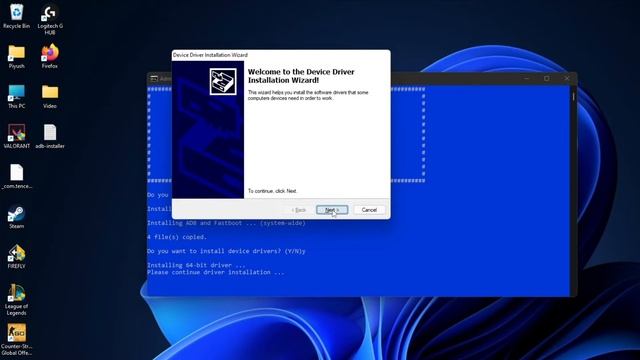
Task: Open the Recycle Bin desktop icon
Action: 16,16
